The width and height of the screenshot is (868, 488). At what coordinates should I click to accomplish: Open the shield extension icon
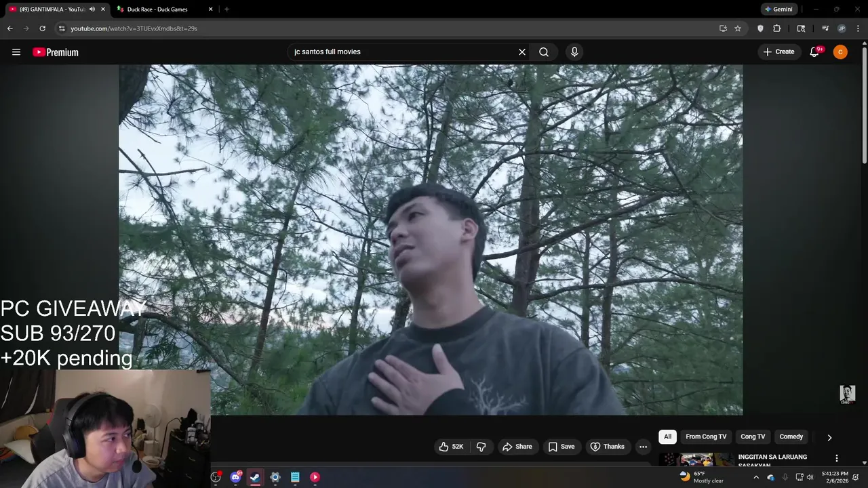[x=760, y=28]
